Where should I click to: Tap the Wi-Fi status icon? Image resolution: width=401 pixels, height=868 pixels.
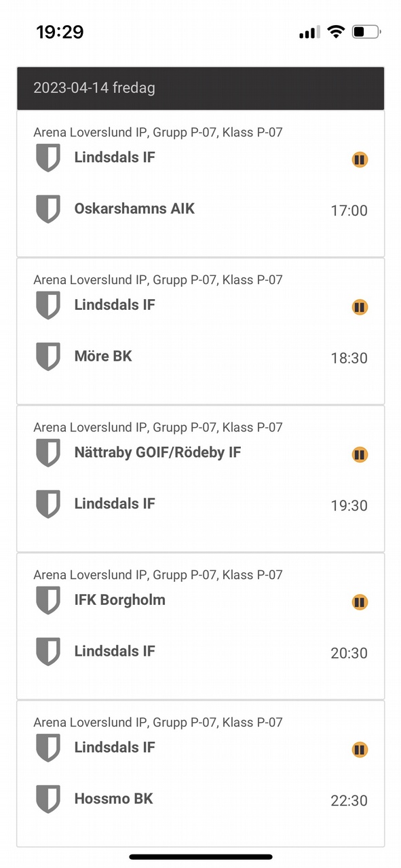pyautogui.click(x=335, y=31)
